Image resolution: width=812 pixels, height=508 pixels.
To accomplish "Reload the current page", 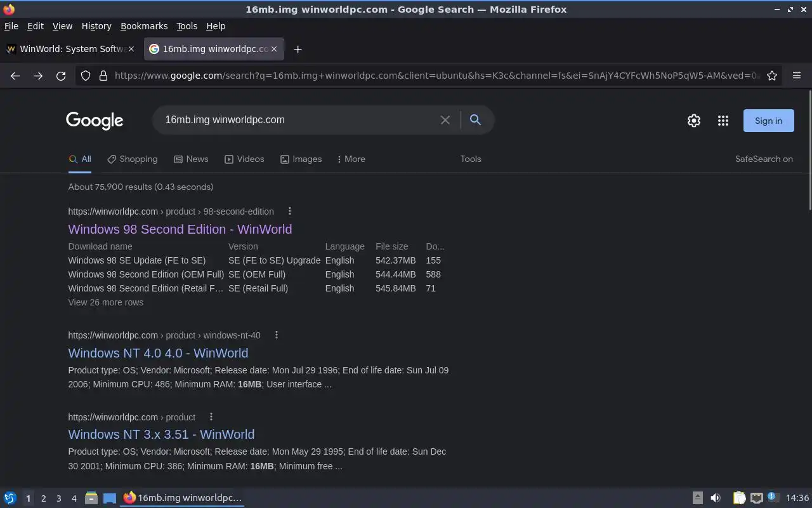I will point(61,76).
